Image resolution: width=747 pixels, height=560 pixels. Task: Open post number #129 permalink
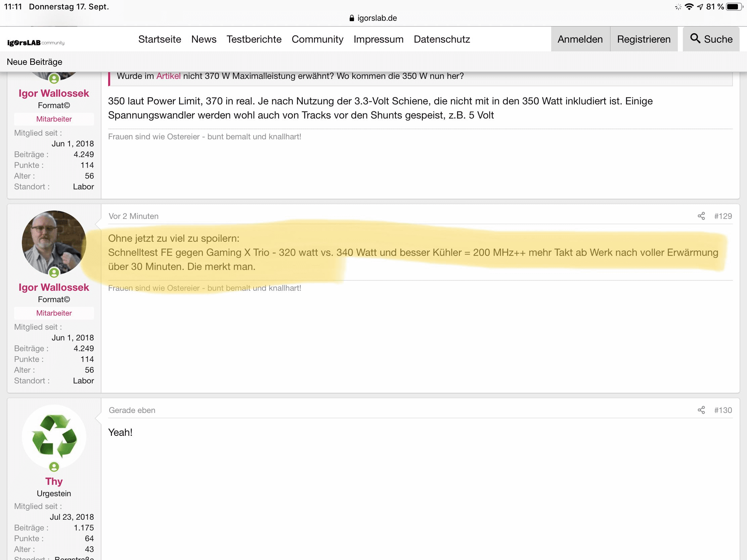coord(723,216)
